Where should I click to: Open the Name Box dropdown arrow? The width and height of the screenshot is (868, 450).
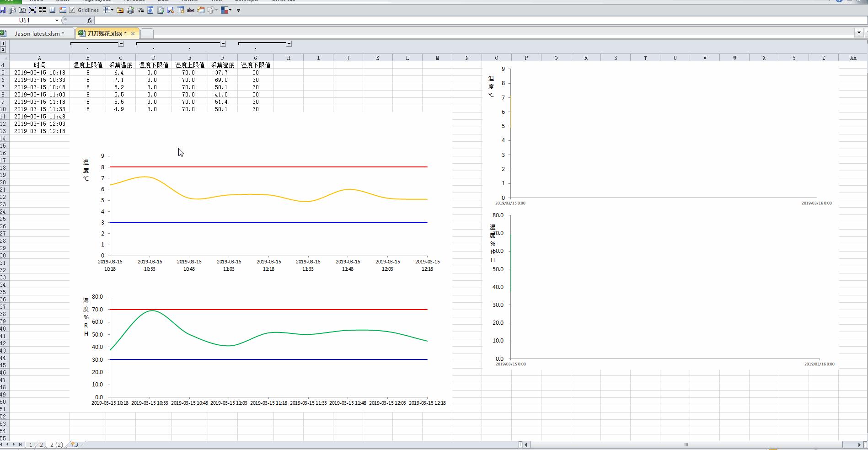[x=57, y=20]
